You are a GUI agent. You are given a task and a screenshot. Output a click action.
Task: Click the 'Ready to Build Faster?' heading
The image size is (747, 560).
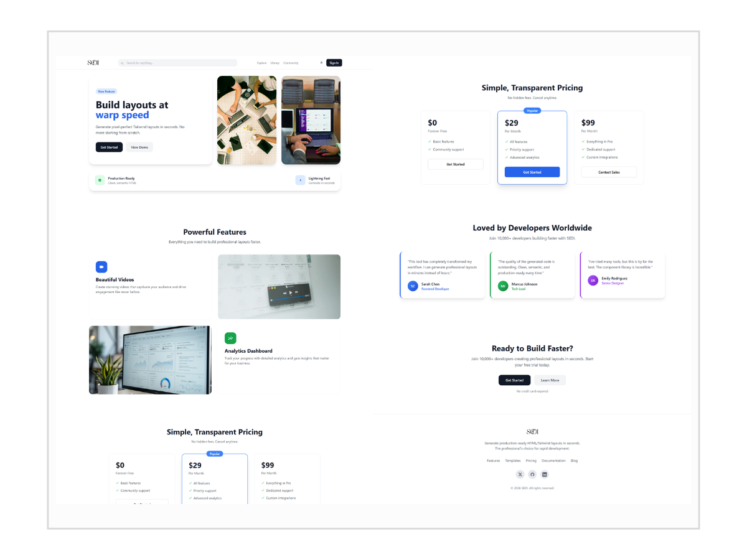(532, 349)
